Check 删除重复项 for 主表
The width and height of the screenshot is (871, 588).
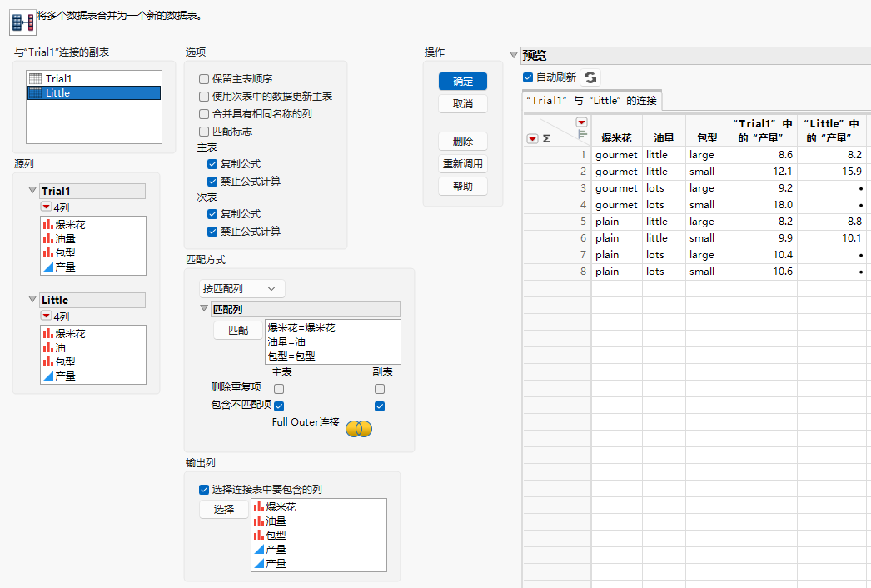click(x=279, y=389)
